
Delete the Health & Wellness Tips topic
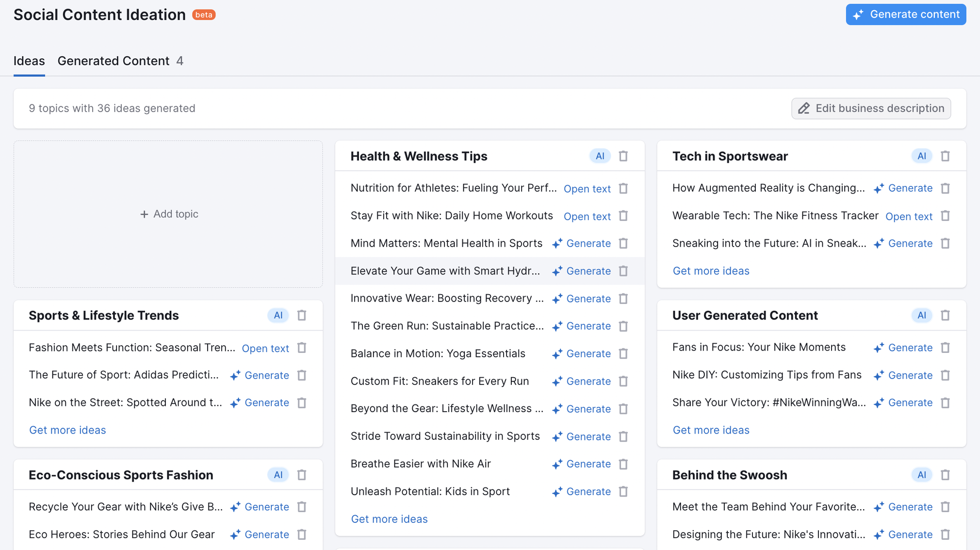pos(623,156)
